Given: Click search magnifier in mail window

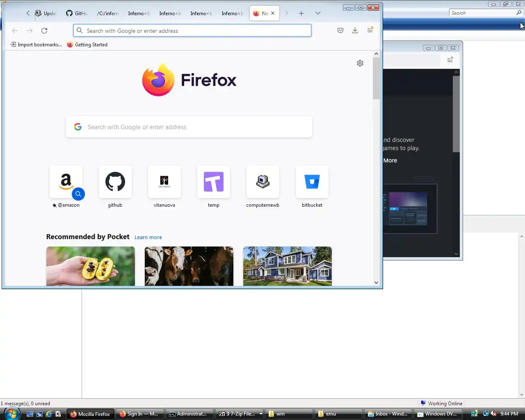Looking at the screenshot, I should 519,13.
